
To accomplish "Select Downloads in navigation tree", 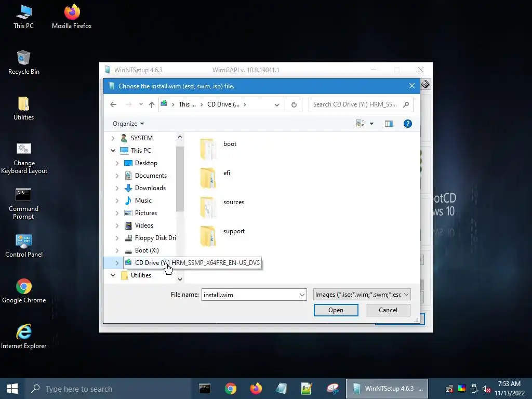I will pos(150,188).
